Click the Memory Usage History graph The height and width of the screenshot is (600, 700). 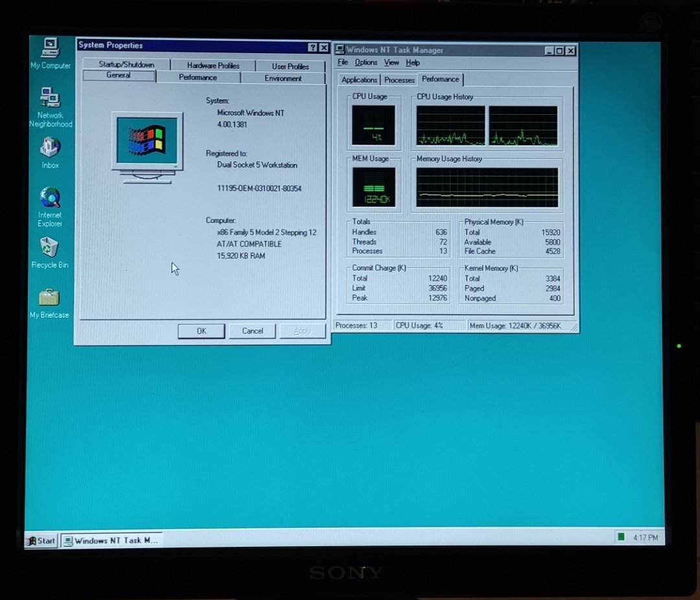click(487, 187)
